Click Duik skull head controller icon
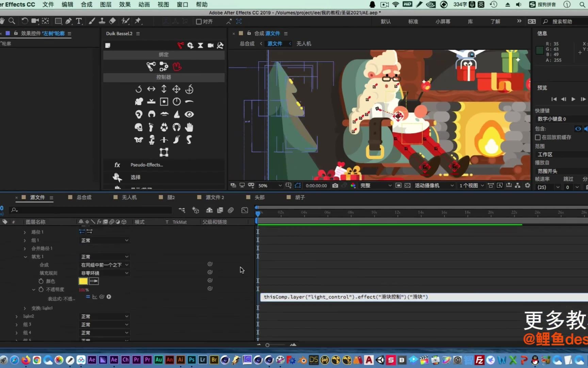 (x=138, y=127)
